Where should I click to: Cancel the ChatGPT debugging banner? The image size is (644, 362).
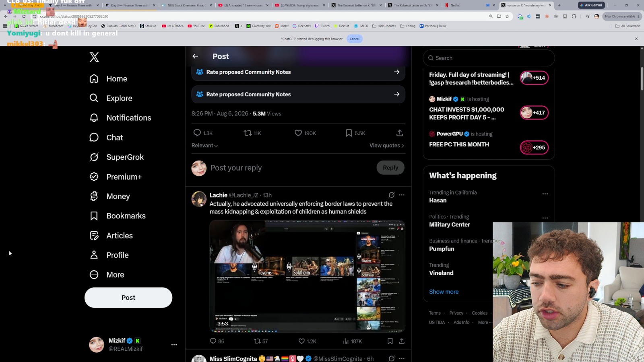tap(355, 39)
